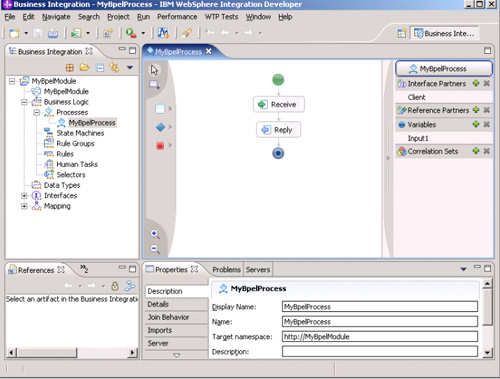Open dropdown arrow next to New icon
Screen dimensions: 500x379
click(26, 33)
